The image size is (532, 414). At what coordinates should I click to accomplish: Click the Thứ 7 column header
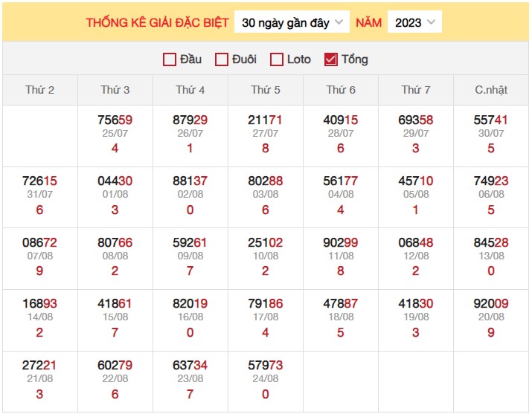point(416,90)
